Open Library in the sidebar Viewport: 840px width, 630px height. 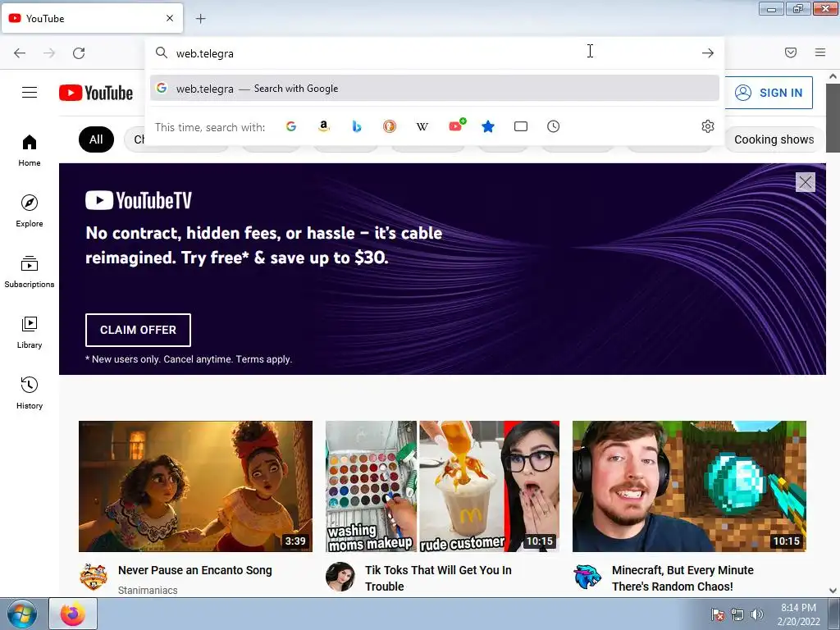click(30, 333)
